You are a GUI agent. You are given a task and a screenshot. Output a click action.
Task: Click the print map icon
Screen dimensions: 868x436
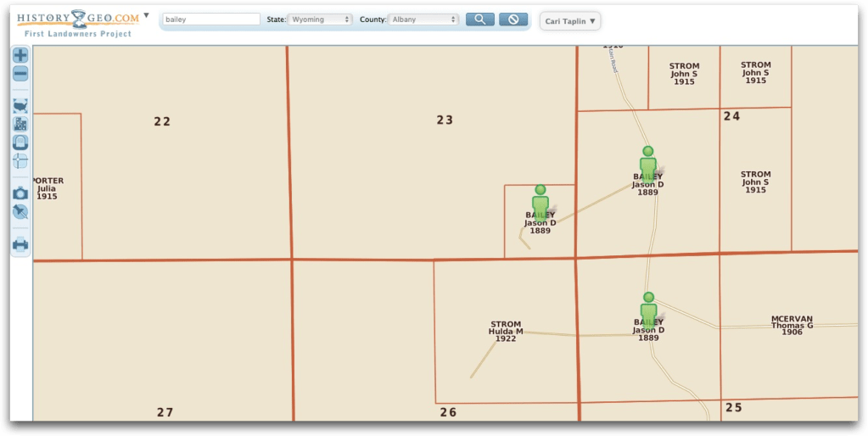[20, 245]
